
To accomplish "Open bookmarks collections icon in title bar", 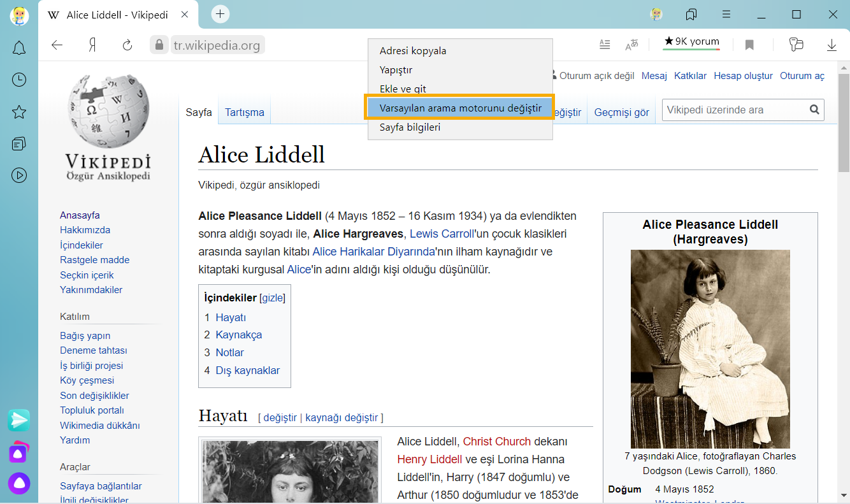I will (x=691, y=14).
